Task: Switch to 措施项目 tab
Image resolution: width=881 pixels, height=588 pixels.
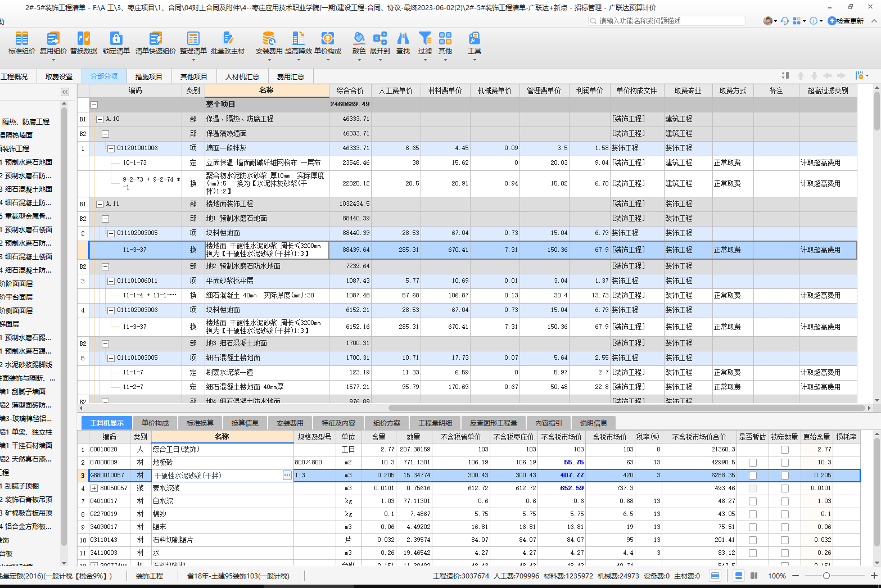Action: coord(148,76)
